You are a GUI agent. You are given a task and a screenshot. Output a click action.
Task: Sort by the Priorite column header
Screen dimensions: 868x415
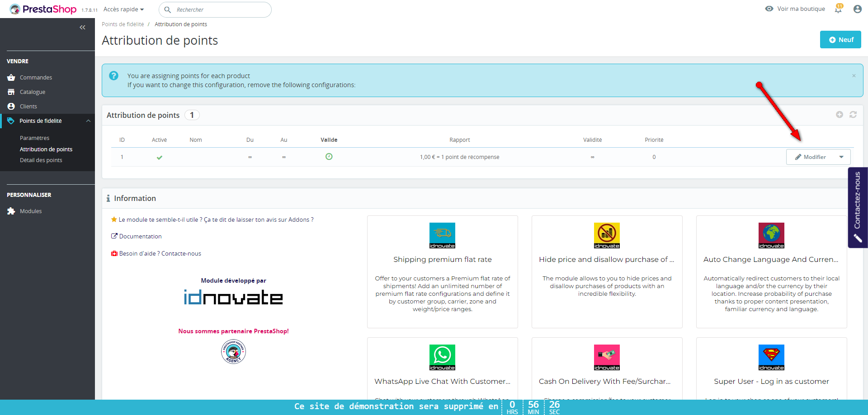654,140
